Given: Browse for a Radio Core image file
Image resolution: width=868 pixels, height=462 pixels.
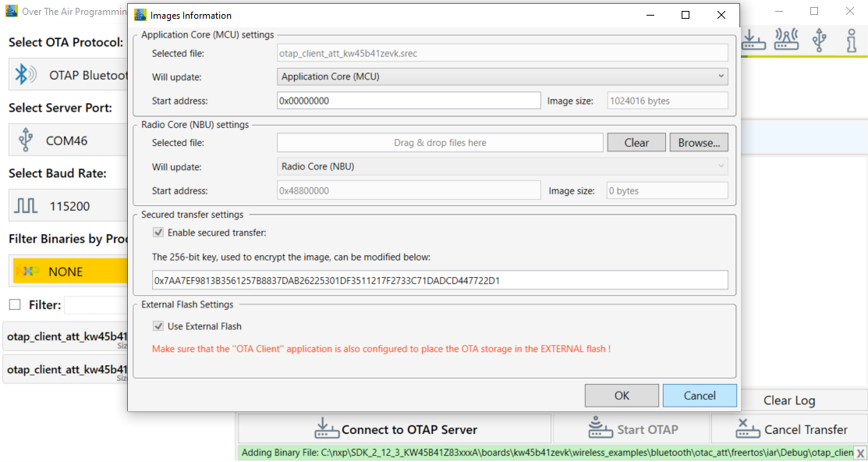Looking at the screenshot, I should click(698, 142).
